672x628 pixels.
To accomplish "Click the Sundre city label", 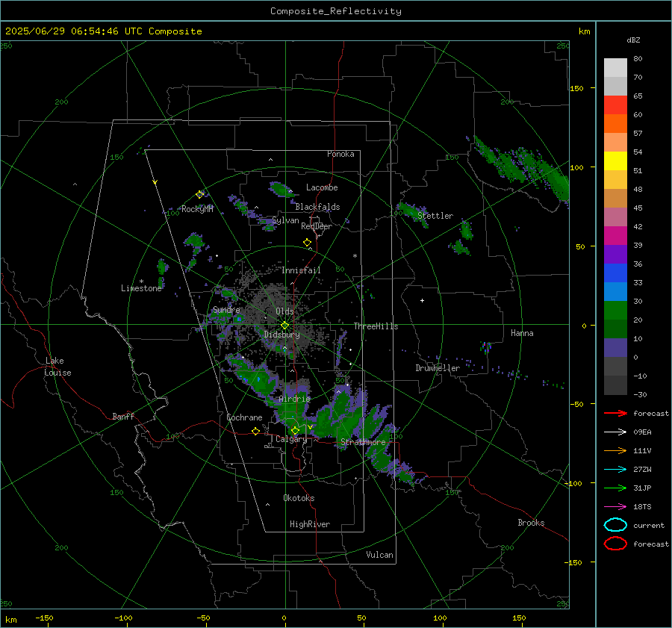I will pyautogui.click(x=226, y=310).
